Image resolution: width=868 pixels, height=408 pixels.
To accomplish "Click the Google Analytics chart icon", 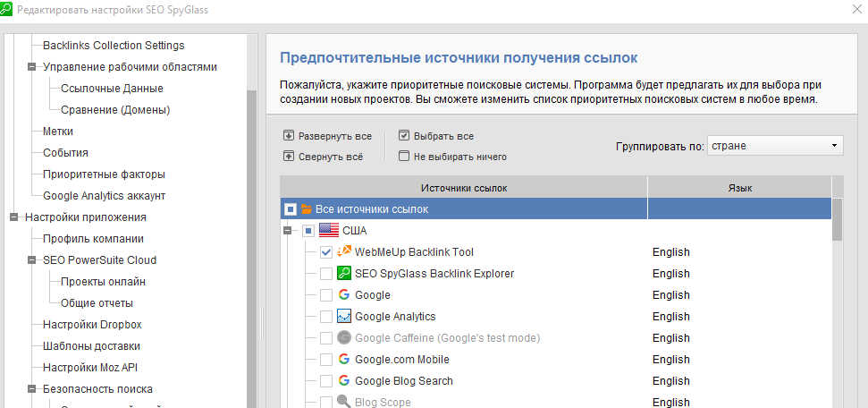I will click(344, 317).
